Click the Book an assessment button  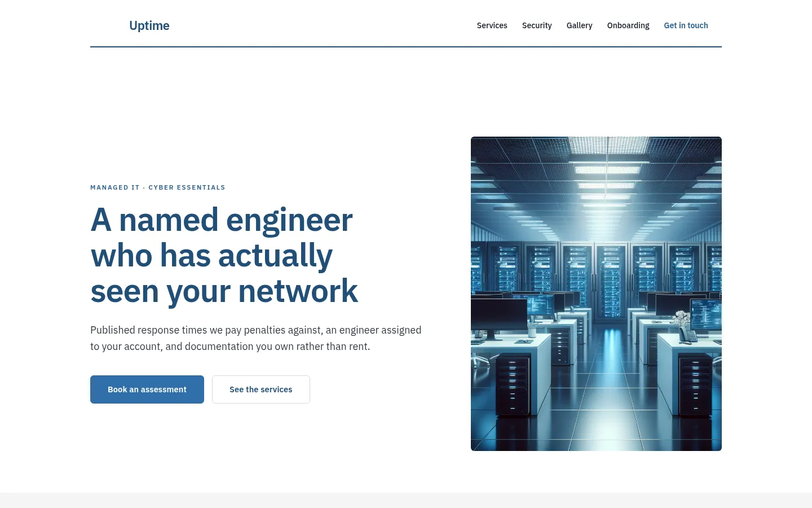(147, 389)
